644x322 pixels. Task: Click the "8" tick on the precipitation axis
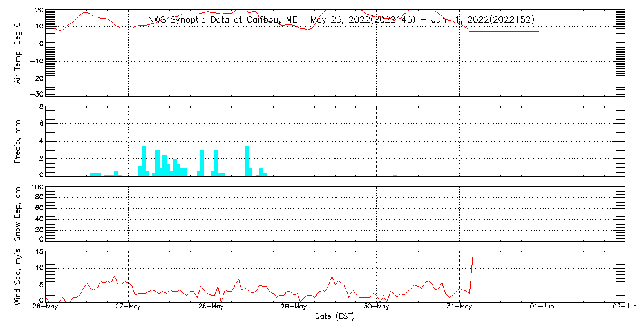pos(40,106)
